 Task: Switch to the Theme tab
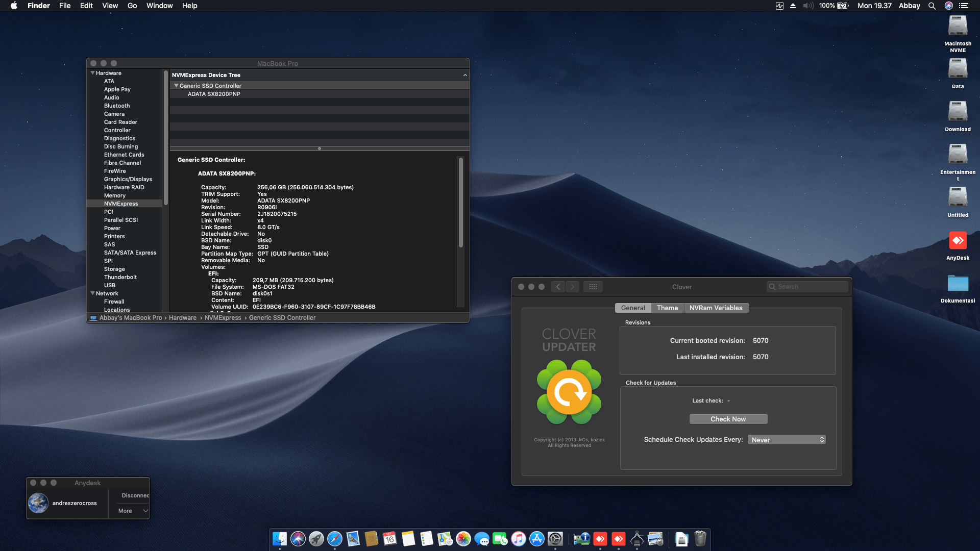coord(667,308)
